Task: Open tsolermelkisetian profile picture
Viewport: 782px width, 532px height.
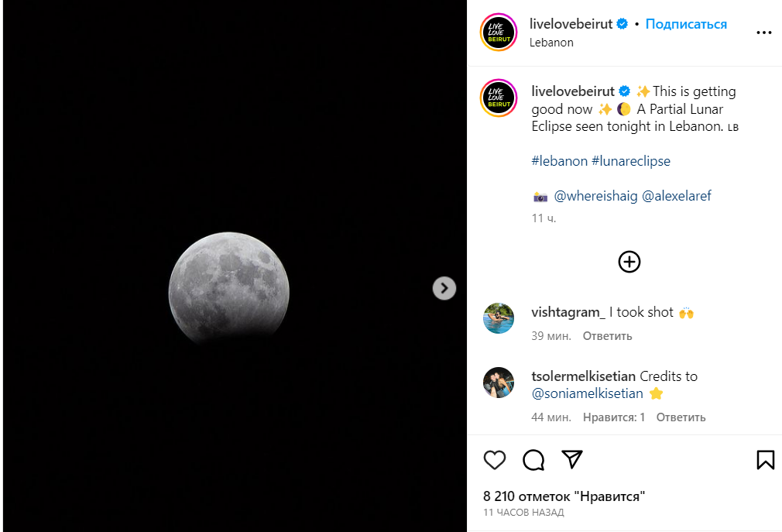Action: [x=499, y=383]
